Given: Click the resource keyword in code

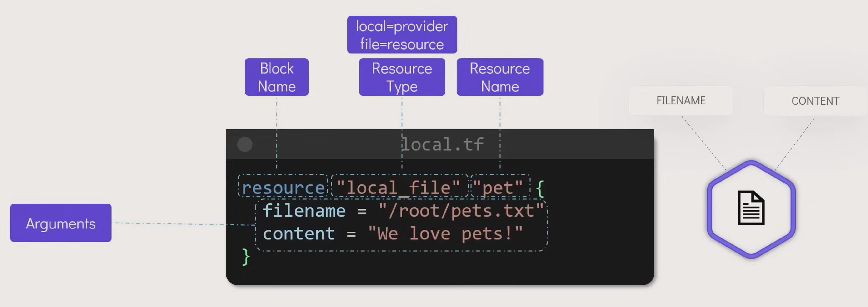Looking at the screenshot, I should [x=283, y=187].
